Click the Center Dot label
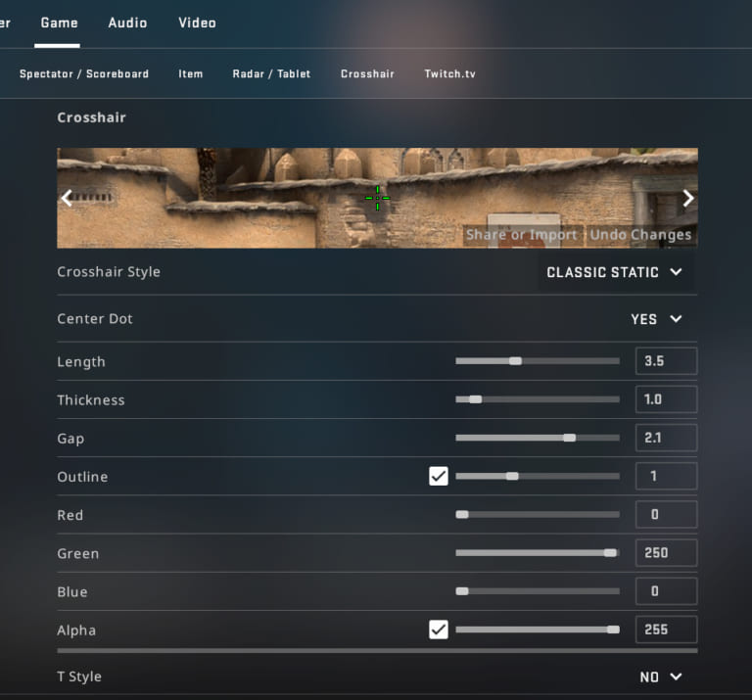Image resolution: width=752 pixels, height=700 pixels. click(95, 319)
